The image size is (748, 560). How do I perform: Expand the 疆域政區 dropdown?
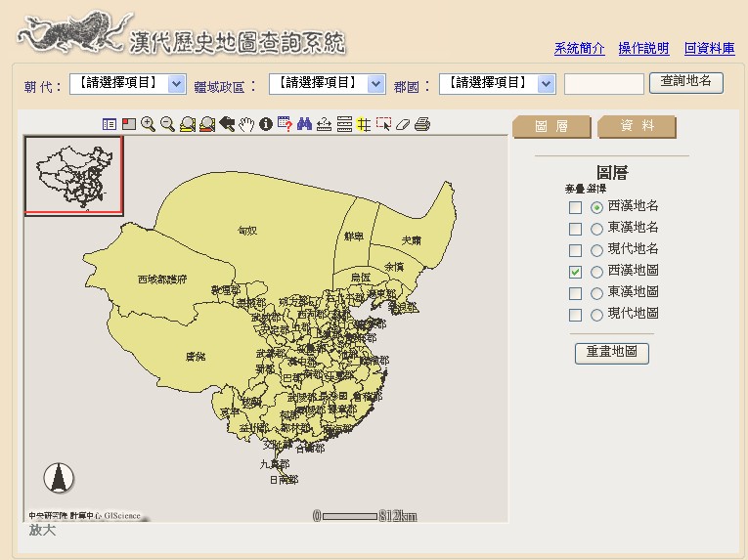coord(327,84)
